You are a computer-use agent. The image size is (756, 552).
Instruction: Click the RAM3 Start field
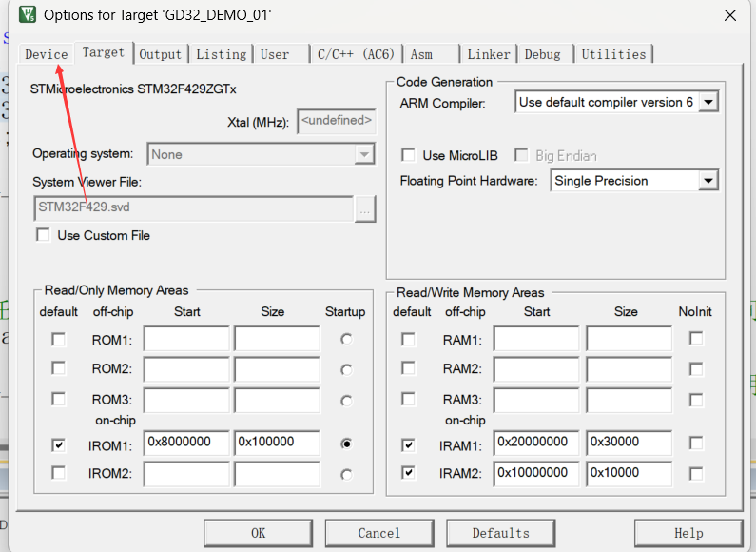[536, 401]
